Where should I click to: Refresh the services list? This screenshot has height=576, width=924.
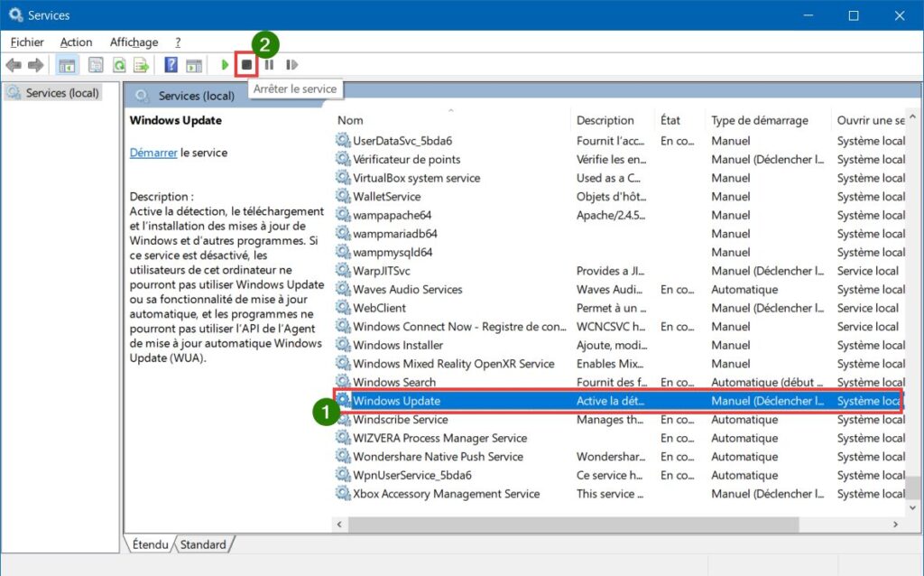pos(118,64)
